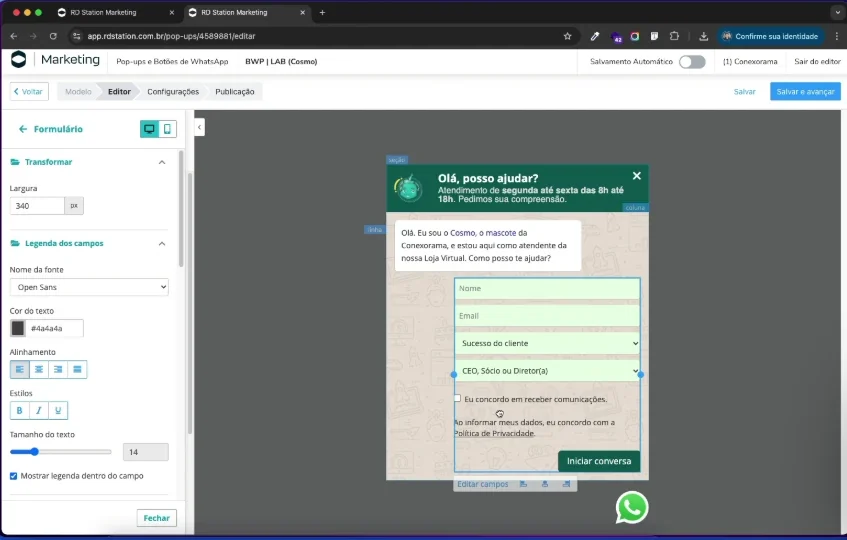Screen dimensions: 847x540
Task: Click the Tamanho do texto slider handle
Action: [34, 451]
